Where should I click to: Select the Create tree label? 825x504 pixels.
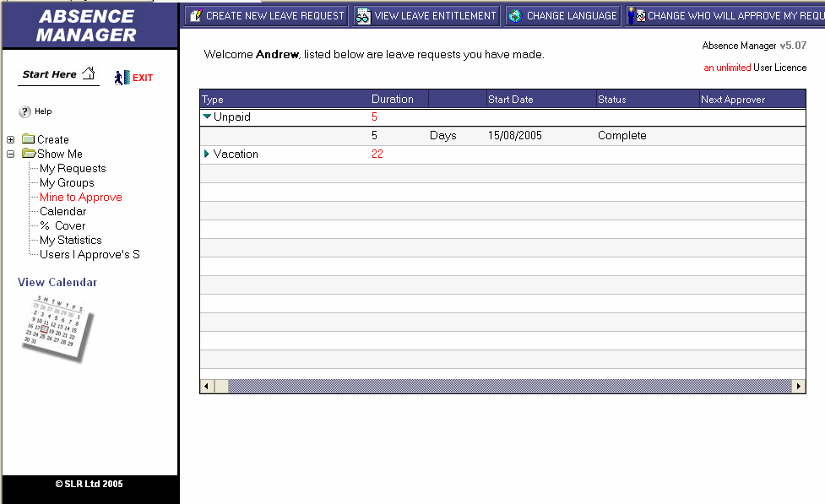pyautogui.click(x=52, y=139)
